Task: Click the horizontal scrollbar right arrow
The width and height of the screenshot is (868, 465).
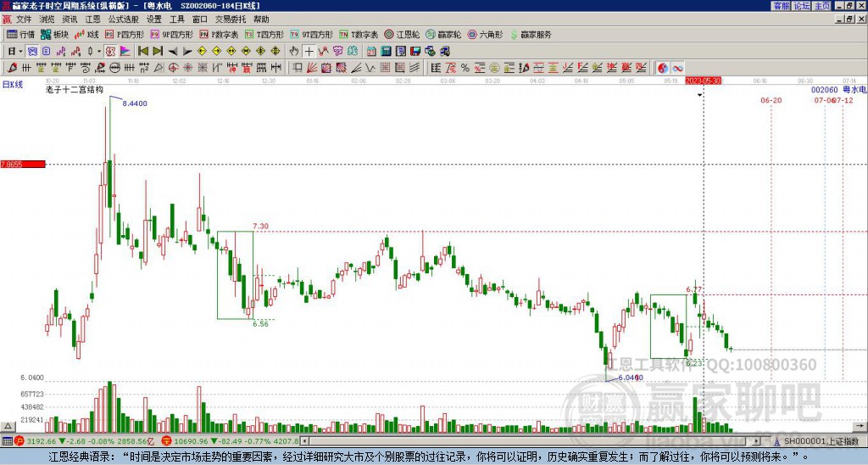Action: [757, 441]
